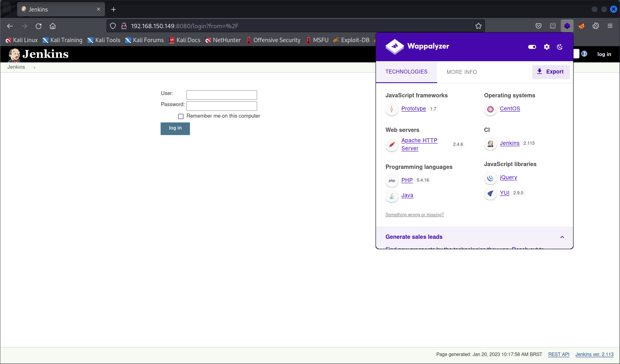
Task: Click the Jenkins breadcrumb link
Action: coord(16,67)
